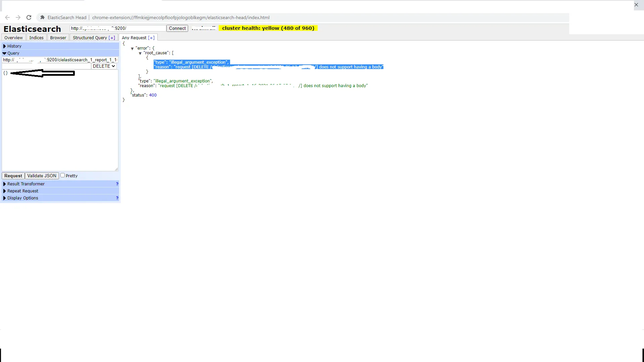Switch to the Overview tab
Screen dimensions: 644x362
[x=13, y=38]
